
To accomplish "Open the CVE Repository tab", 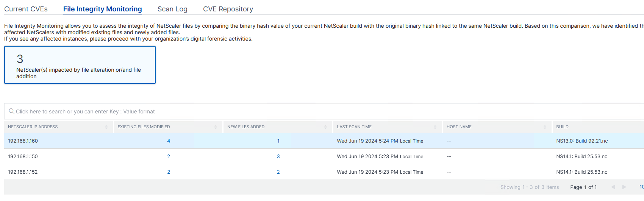I will coord(228,9).
